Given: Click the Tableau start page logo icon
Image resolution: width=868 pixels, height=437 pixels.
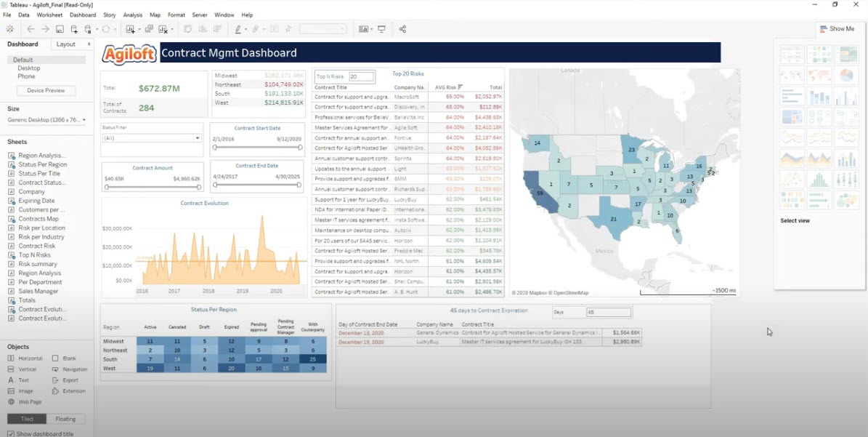Looking at the screenshot, I should [x=10, y=29].
